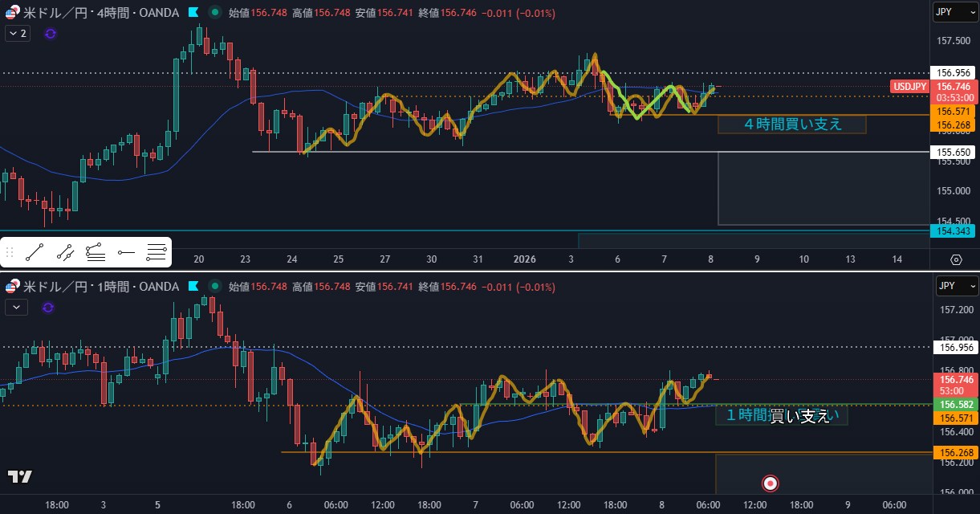Viewport: 980px width, 514px height.
Task: Click the purple refresh indicator icon in upper chart
Action: [x=51, y=34]
